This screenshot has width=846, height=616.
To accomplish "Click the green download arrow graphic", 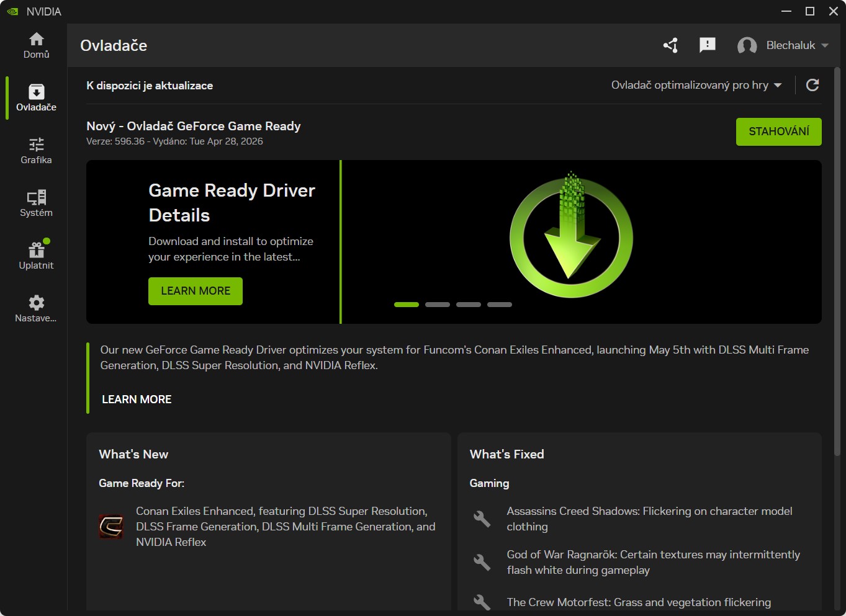I will 571,236.
